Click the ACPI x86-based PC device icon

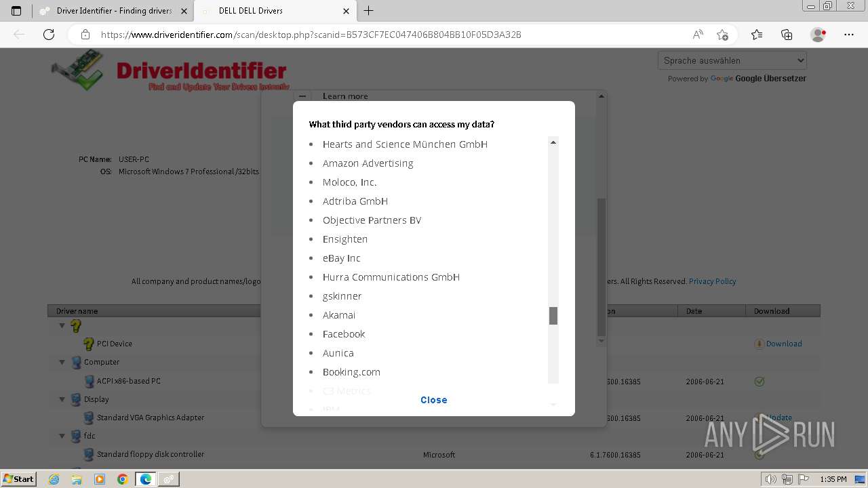(89, 381)
